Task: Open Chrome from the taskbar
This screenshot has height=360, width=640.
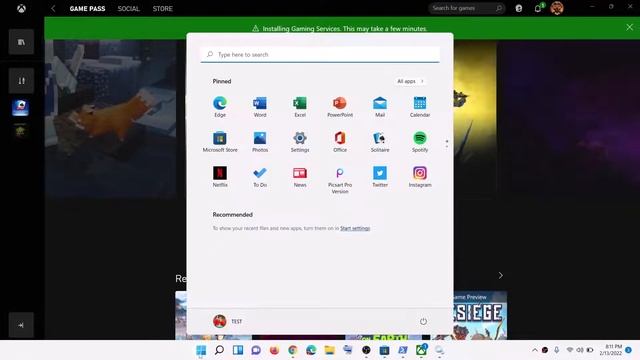Action: coord(293,350)
